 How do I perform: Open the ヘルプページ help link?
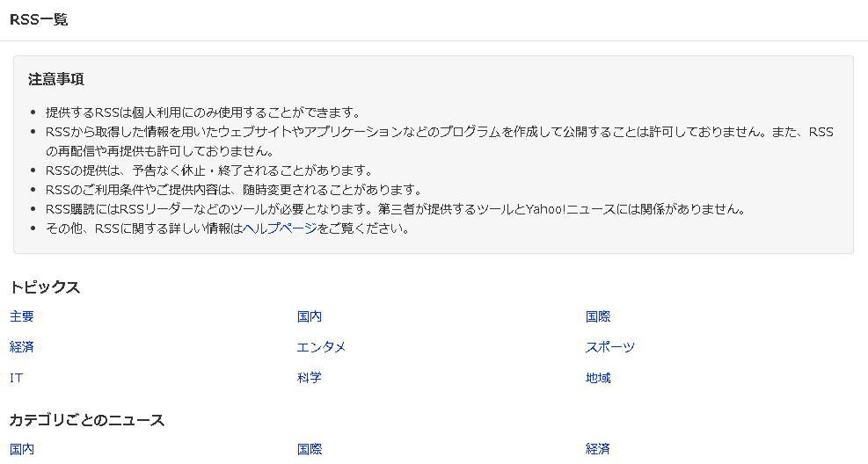280,228
